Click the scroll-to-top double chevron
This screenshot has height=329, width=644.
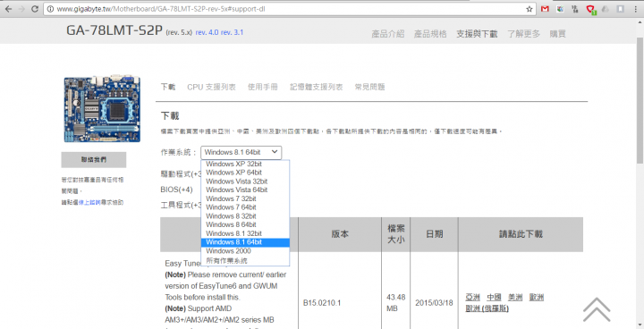(597, 309)
